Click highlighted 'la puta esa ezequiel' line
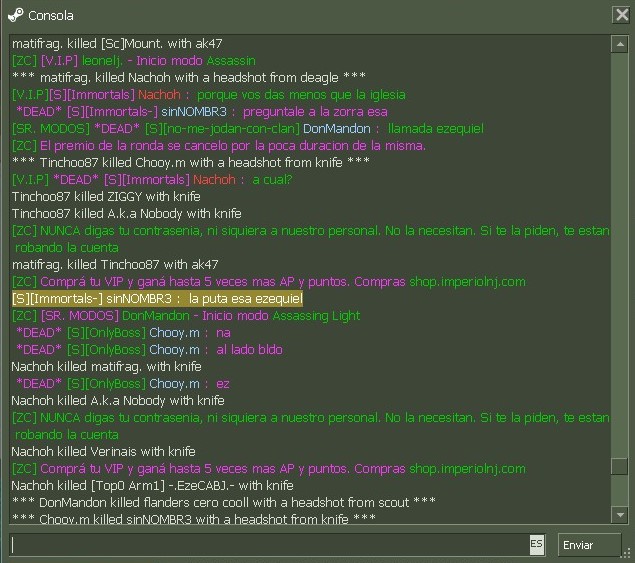This screenshot has height=563, width=635. coord(157,299)
